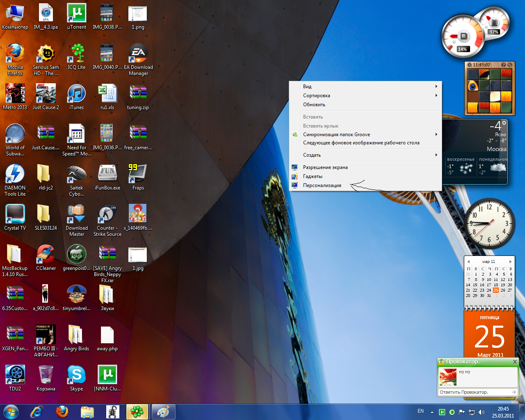Open the taskbar clock showing 20:45

(503, 412)
